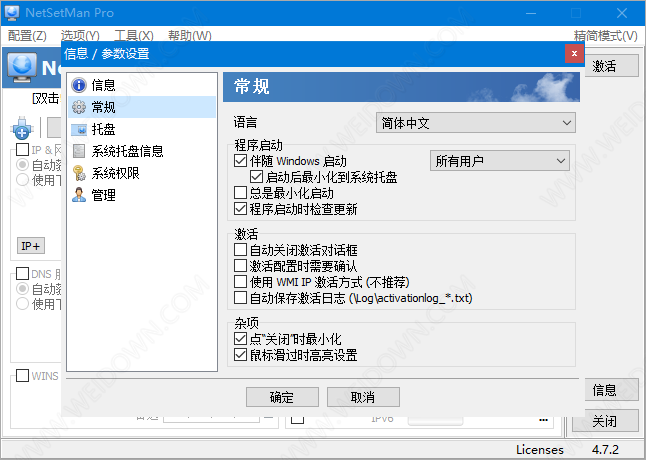The image size is (646, 460).
Task: Uncheck 启动后最小化到系统托盘
Action: click(256, 177)
